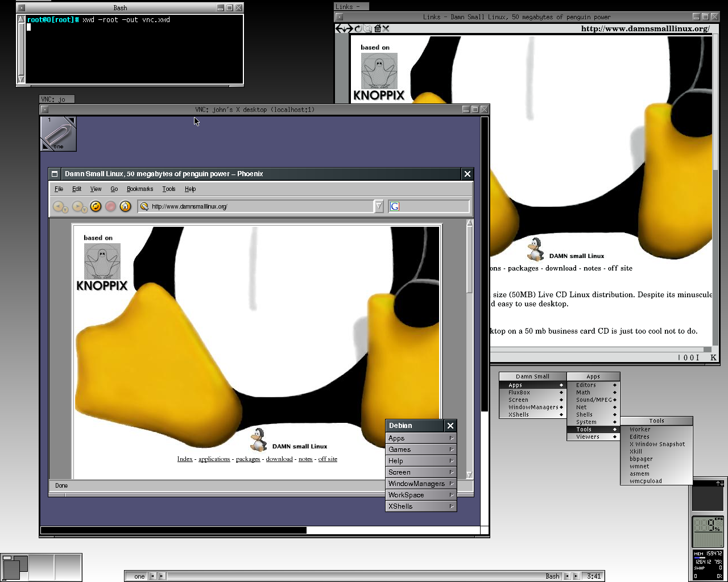
Task: Follow the Index link in the Phoenix page
Action: (185, 459)
